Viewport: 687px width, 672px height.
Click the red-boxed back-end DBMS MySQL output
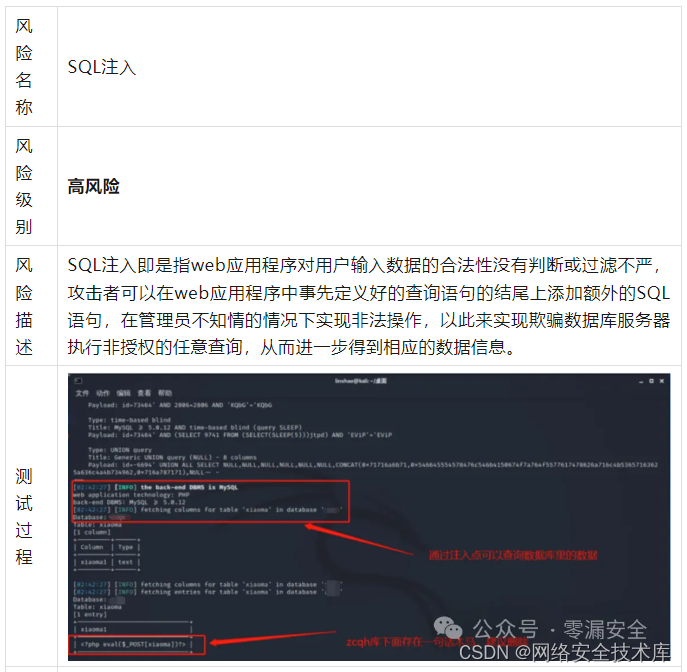coord(211,502)
